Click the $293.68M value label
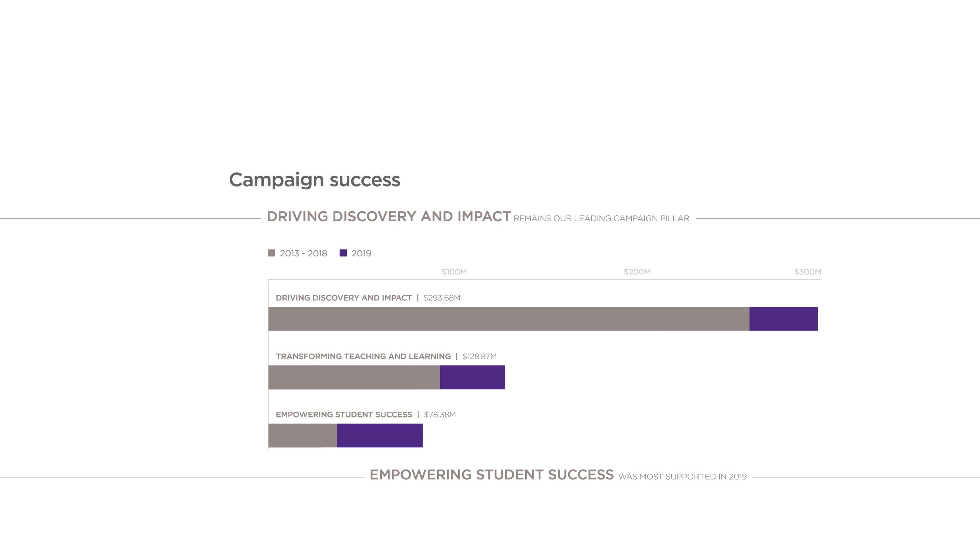This screenshot has height=551, width=980. tap(442, 298)
